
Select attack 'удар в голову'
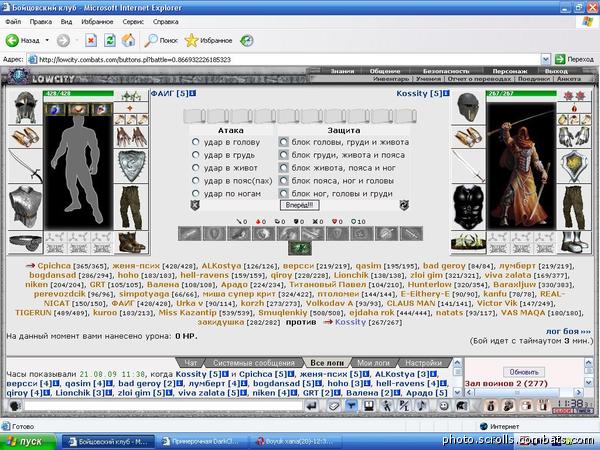[x=196, y=142]
